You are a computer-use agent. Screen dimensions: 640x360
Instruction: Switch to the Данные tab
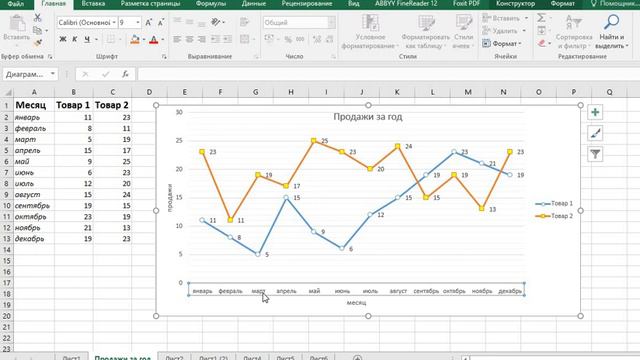(253, 4)
